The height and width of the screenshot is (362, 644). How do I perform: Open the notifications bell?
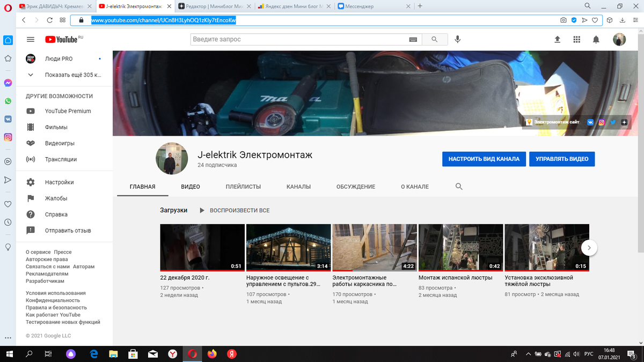click(596, 40)
